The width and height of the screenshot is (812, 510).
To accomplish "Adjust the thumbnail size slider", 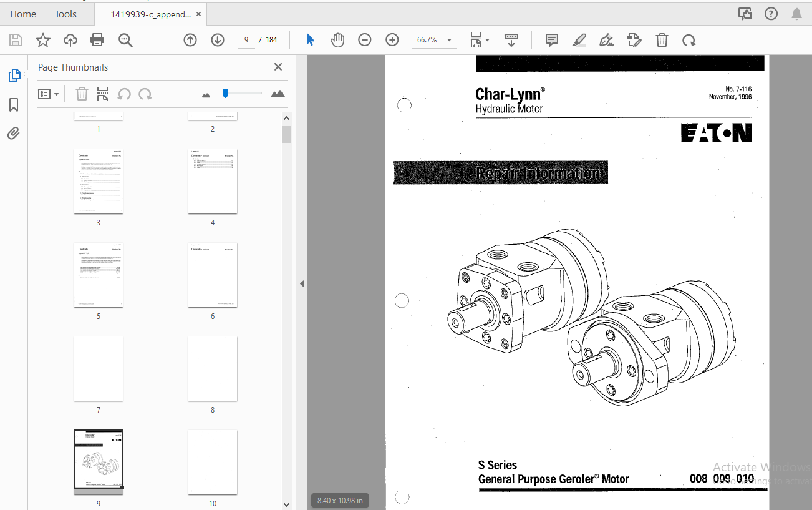I will pos(225,93).
